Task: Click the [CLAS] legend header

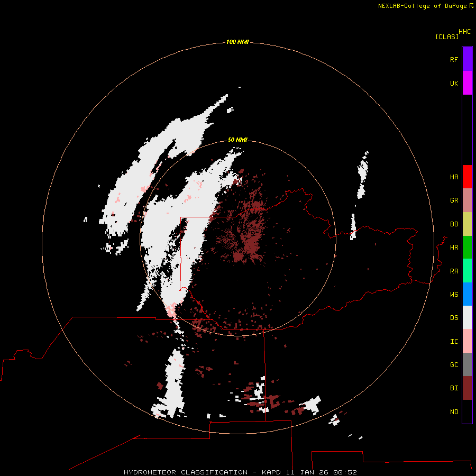Action: point(447,36)
